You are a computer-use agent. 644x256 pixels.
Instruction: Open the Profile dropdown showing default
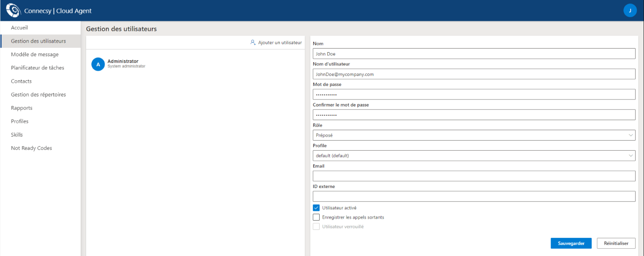[x=474, y=156]
